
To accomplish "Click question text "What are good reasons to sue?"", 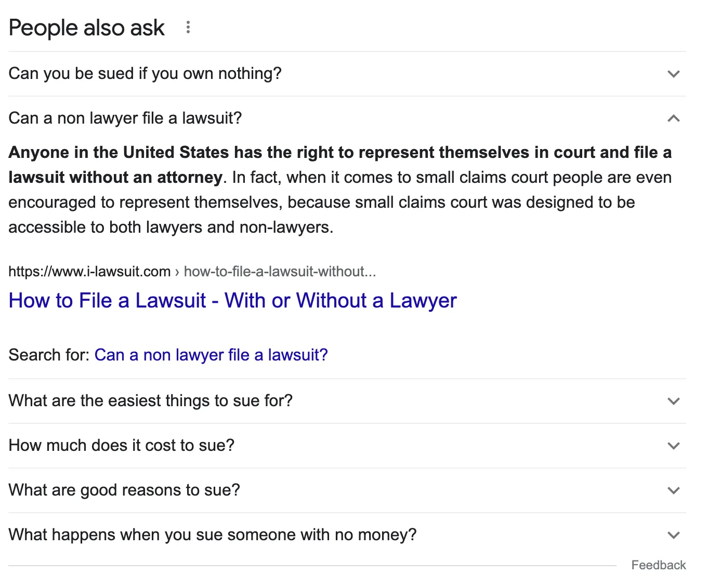I will tap(124, 490).
